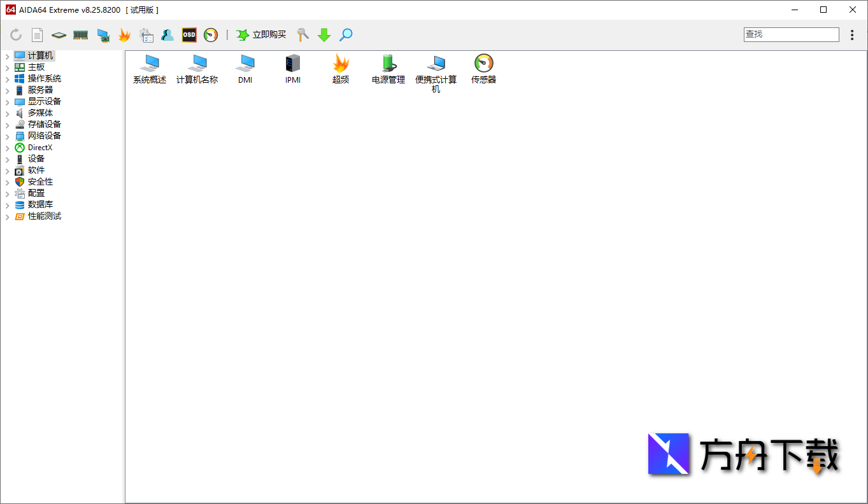The image size is (868, 504).
Task: Select the 便携式计算机 (Portable Computer) icon
Action: pyautogui.click(x=436, y=67)
